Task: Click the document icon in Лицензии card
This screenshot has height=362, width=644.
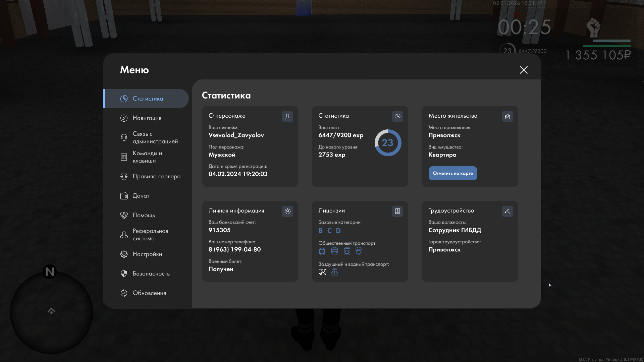Action: [397, 211]
